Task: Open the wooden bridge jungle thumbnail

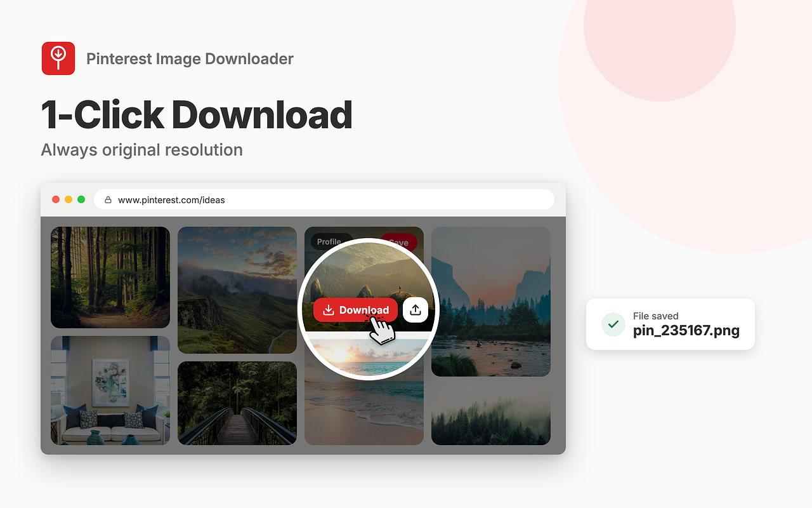Action: pyautogui.click(x=237, y=403)
